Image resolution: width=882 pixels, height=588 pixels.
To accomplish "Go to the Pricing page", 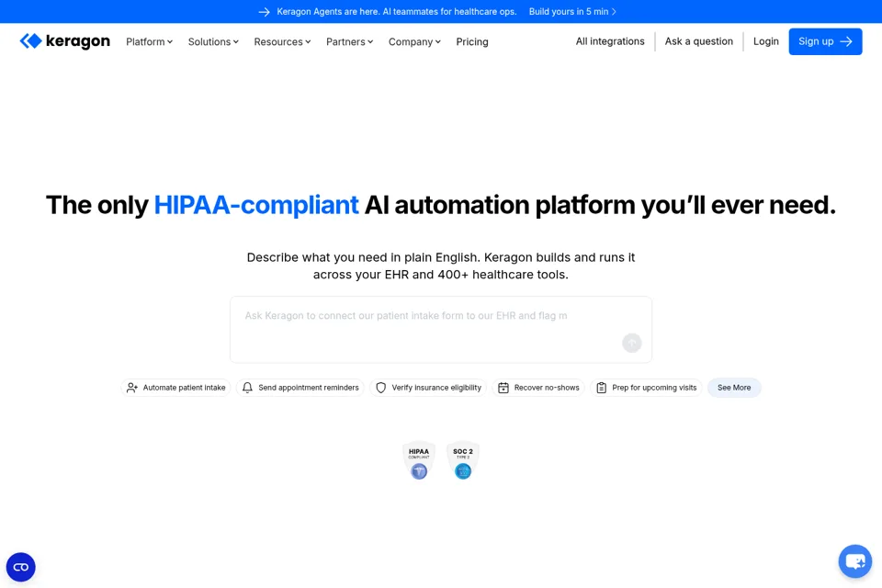I will pos(472,41).
